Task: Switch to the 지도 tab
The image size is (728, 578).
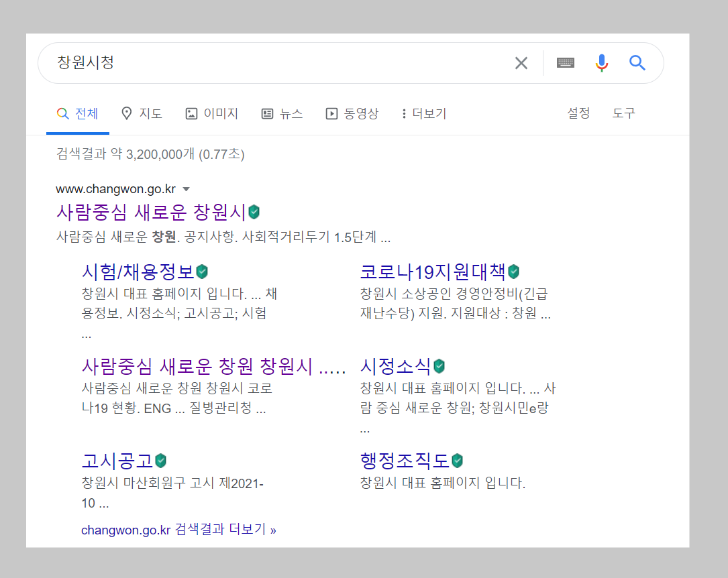Action: [142, 113]
